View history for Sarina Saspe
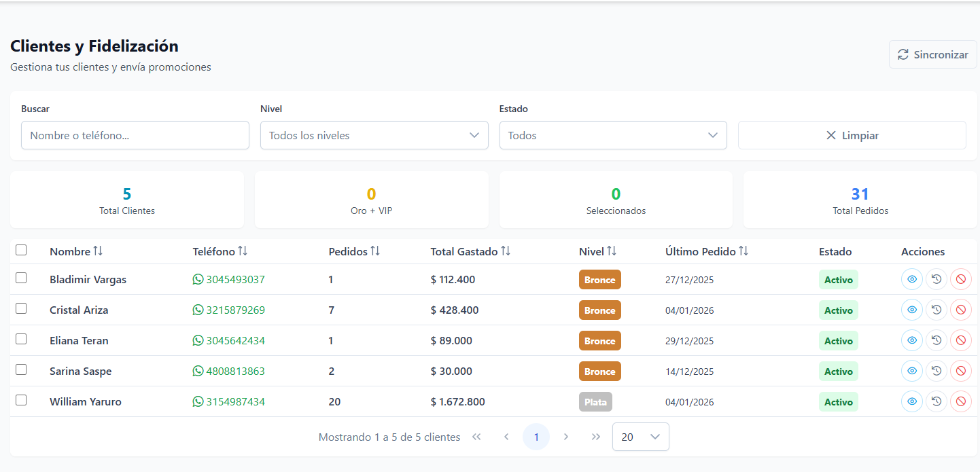 pos(936,371)
